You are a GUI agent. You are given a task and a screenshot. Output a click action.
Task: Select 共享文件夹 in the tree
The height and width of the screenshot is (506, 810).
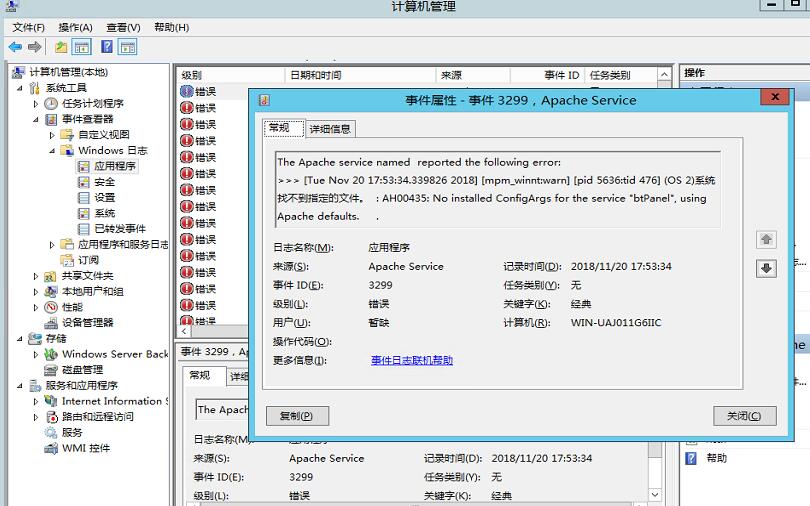pyautogui.click(x=88, y=276)
